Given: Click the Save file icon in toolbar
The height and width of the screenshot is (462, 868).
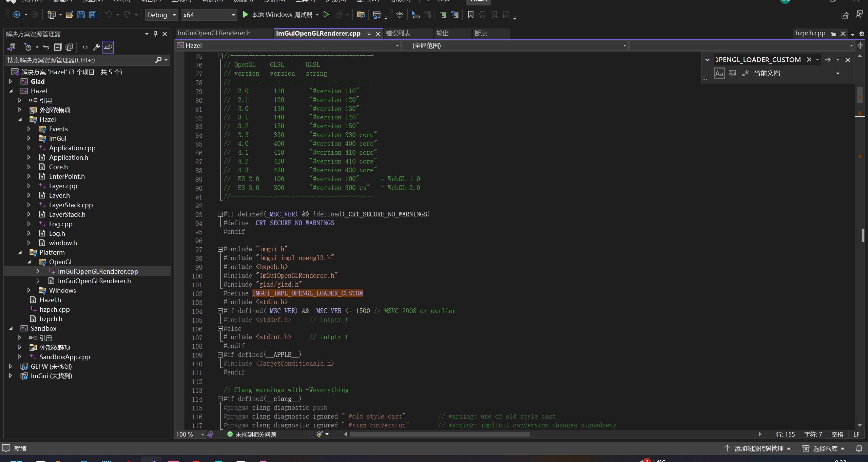Looking at the screenshot, I should click(81, 15).
